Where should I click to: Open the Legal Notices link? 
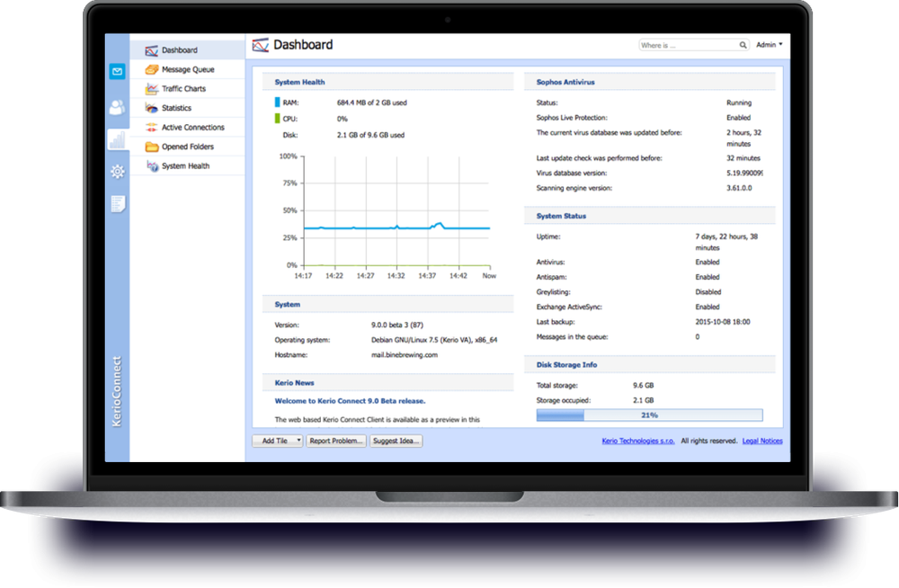762,441
